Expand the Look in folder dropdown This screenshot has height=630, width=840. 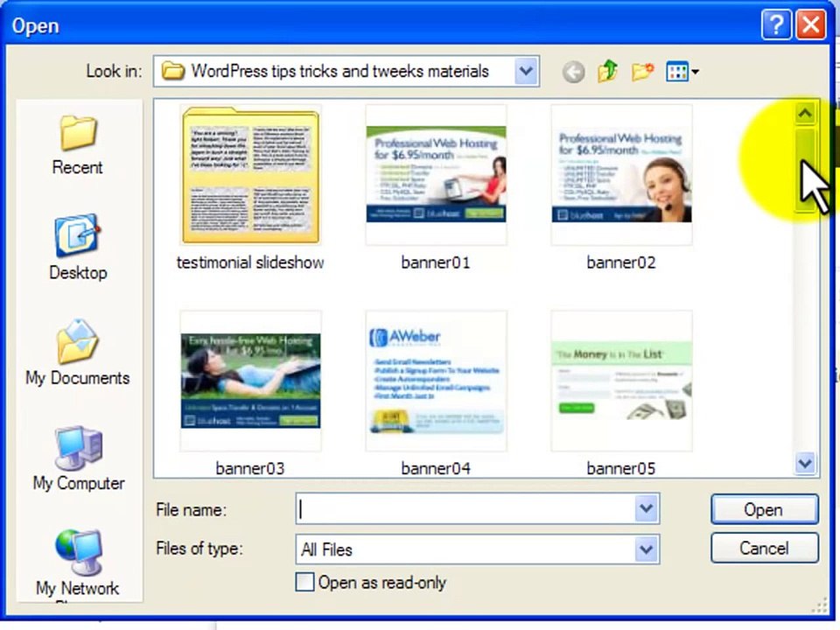pyautogui.click(x=526, y=71)
